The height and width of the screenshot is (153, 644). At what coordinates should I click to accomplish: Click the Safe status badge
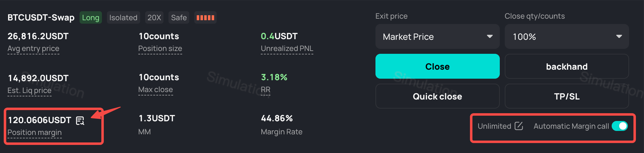pos(179,17)
